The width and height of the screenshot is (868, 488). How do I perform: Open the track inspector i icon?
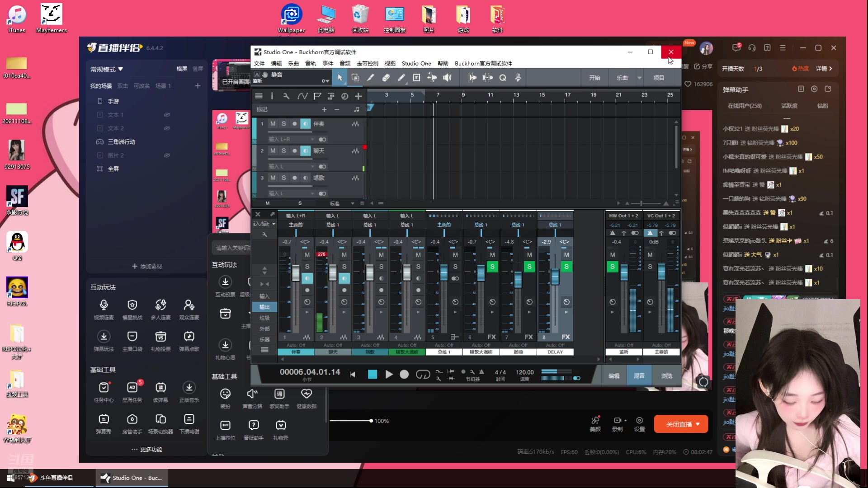pos(272,96)
